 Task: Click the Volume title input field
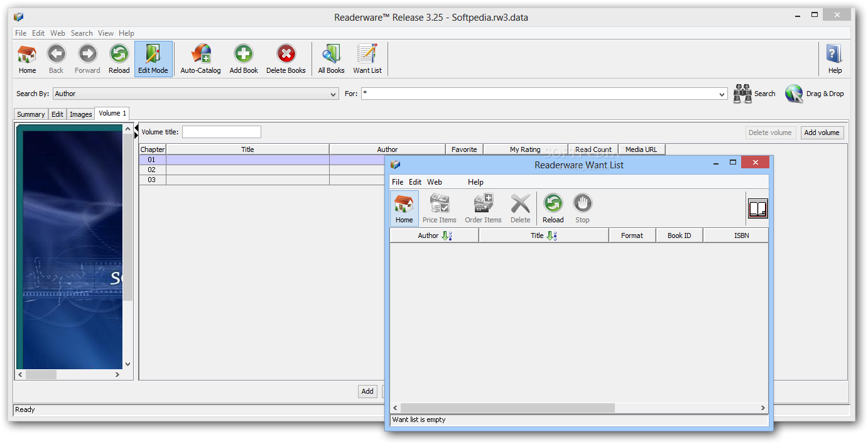(x=221, y=132)
